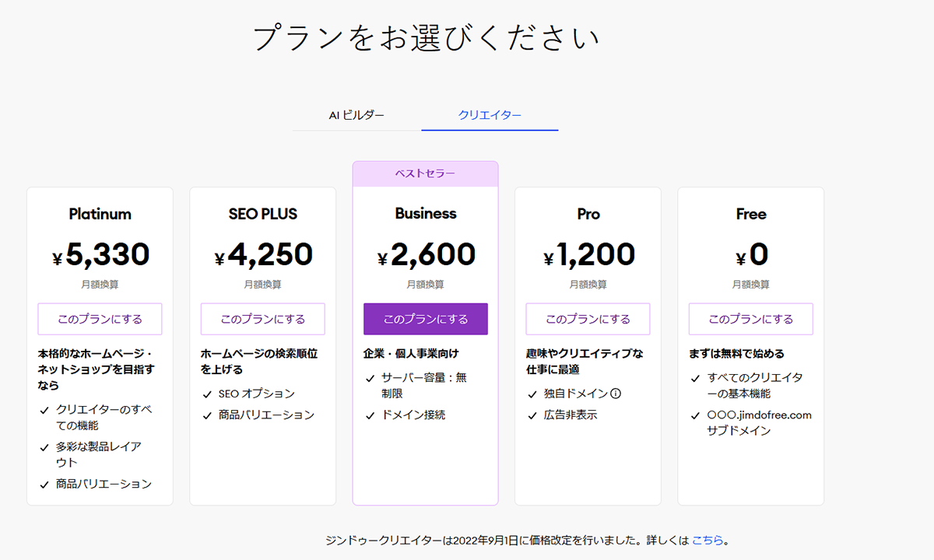Click the ホームページの検索順位を上げる description
Image resolution: width=934 pixels, height=560 pixels.
(x=259, y=362)
